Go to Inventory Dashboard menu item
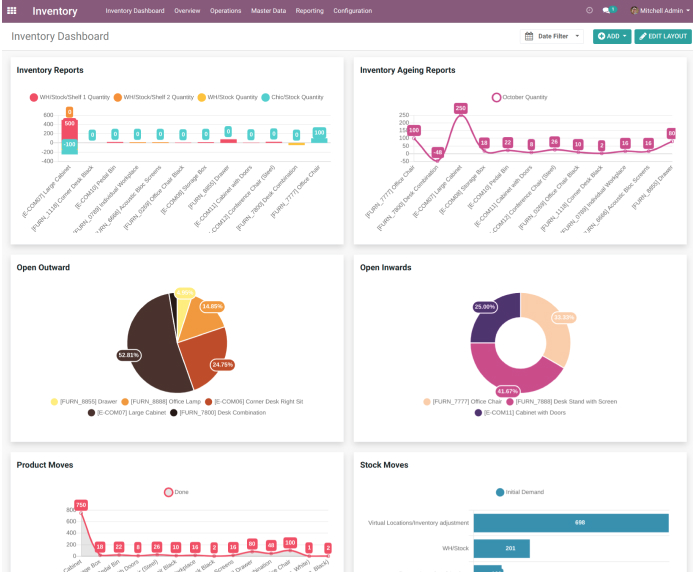Viewport: 694px width, 572px height. pos(134,11)
